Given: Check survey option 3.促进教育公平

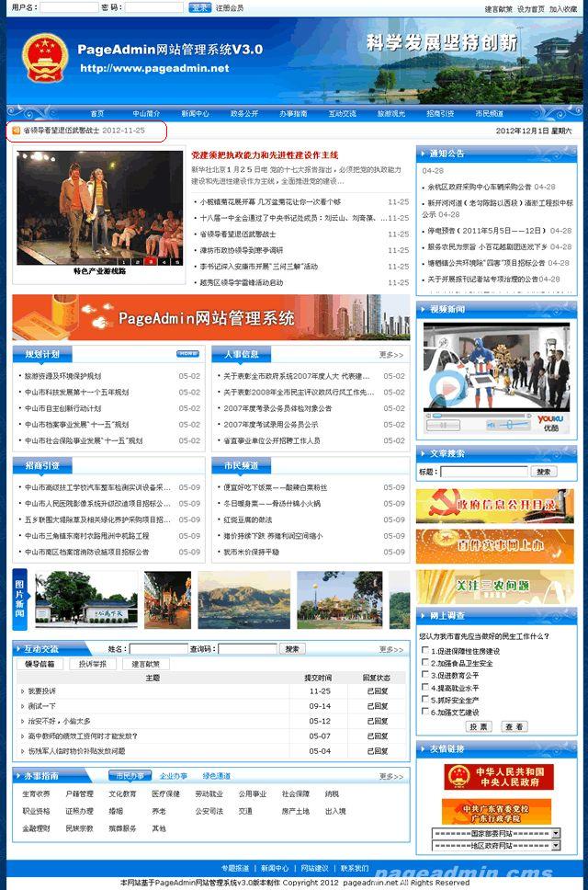Looking at the screenshot, I should click(424, 675).
